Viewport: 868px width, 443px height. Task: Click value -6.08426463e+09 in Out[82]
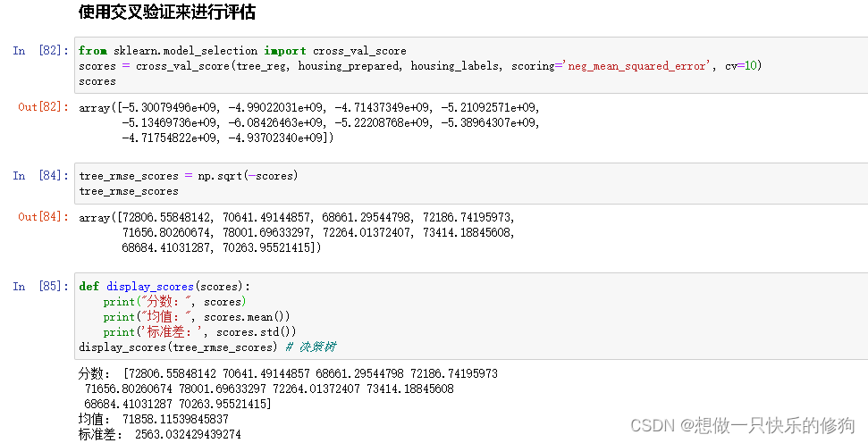coord(276,122)
